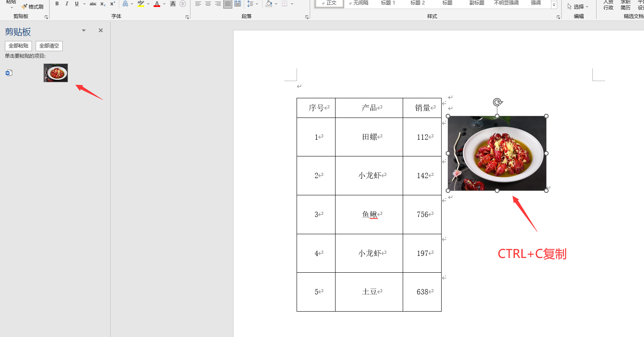Click the 全部清空 (Clear All) button

(x=49, y=46)
